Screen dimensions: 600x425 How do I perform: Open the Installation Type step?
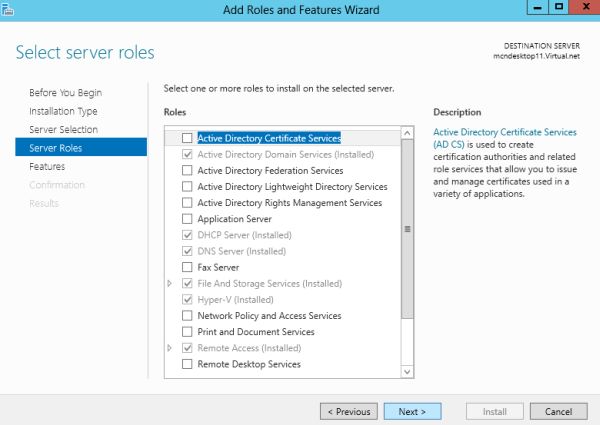click(x=63, y=111)
